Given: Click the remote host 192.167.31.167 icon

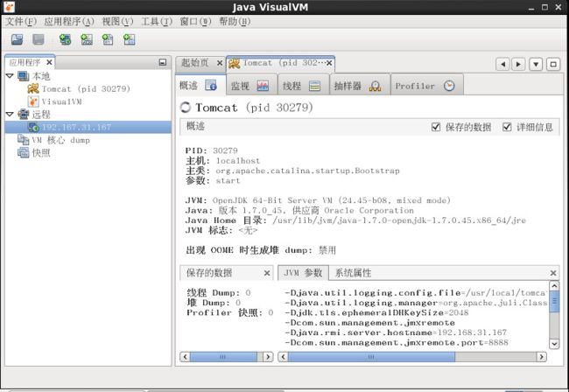Looking at the screenshot, I should coord(33,127).
